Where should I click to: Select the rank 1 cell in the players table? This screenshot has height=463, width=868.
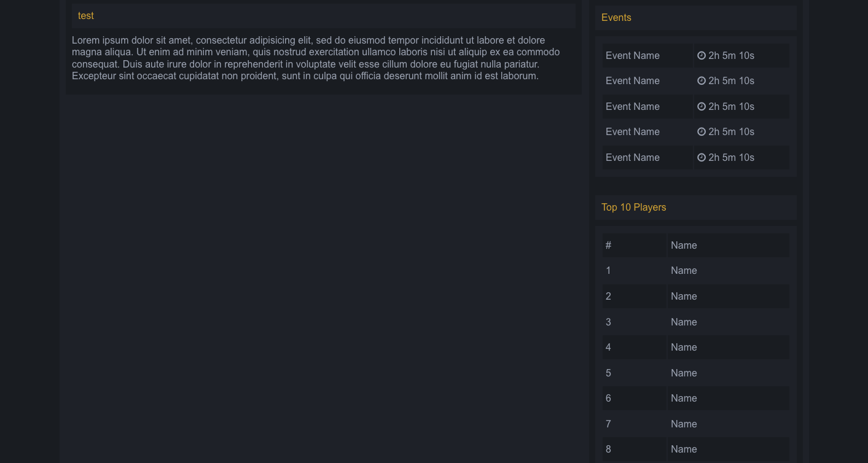click(608, 271)
